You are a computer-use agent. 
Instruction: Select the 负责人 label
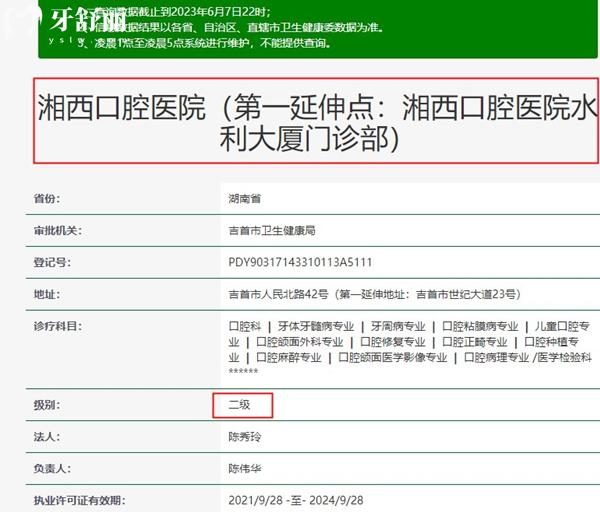[52, 468]
